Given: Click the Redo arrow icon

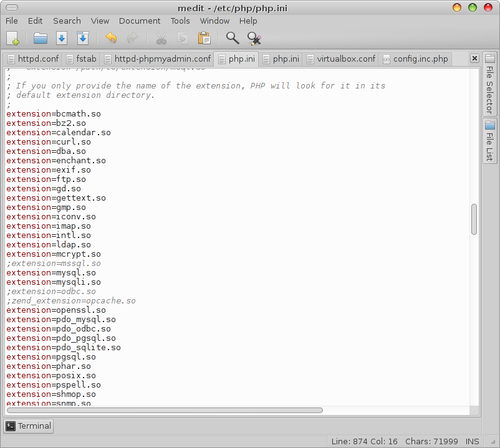Looking at the screenshot, I should 132,39.
